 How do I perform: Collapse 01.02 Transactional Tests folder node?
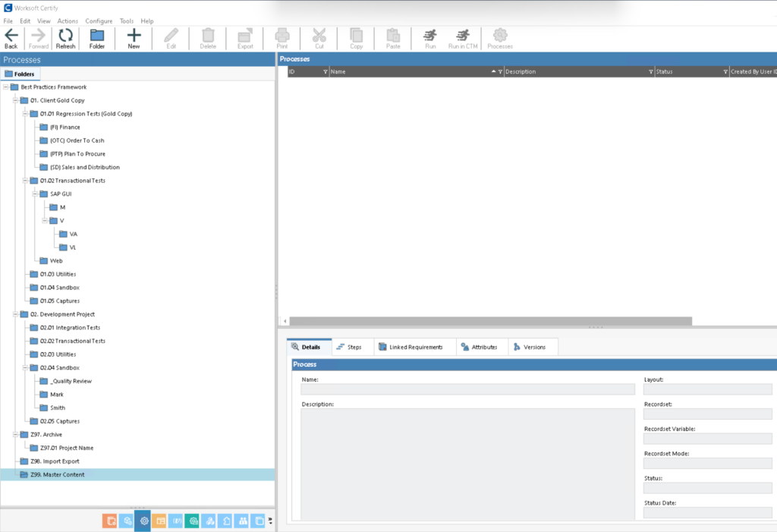tap(25, 181)
